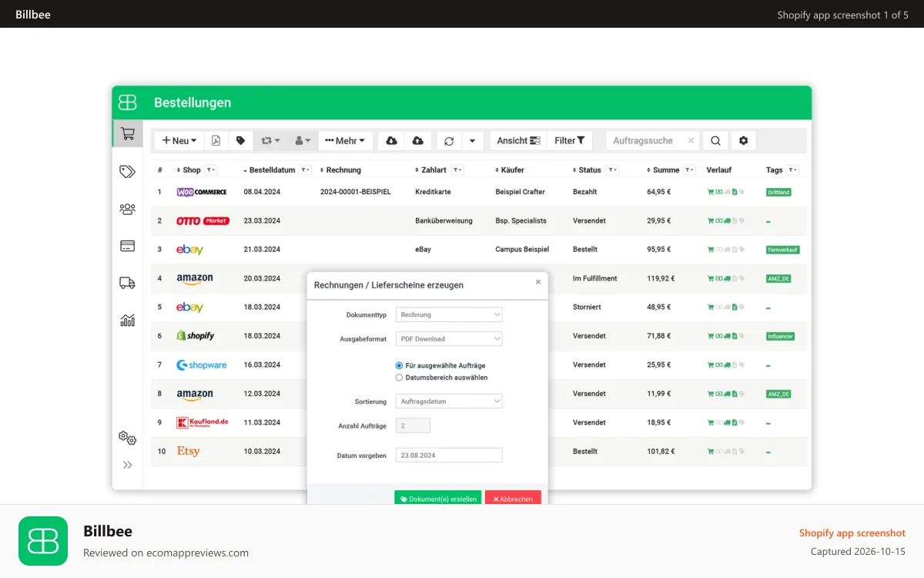This screenshot has height=578, width=924.
Task: Click the 101,82 € sum in the Etsy row
Action: click(x=661, y=451)
